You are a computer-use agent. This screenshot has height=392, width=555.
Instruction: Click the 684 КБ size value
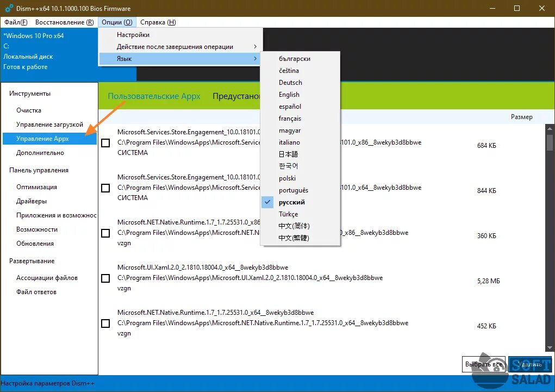487,146
